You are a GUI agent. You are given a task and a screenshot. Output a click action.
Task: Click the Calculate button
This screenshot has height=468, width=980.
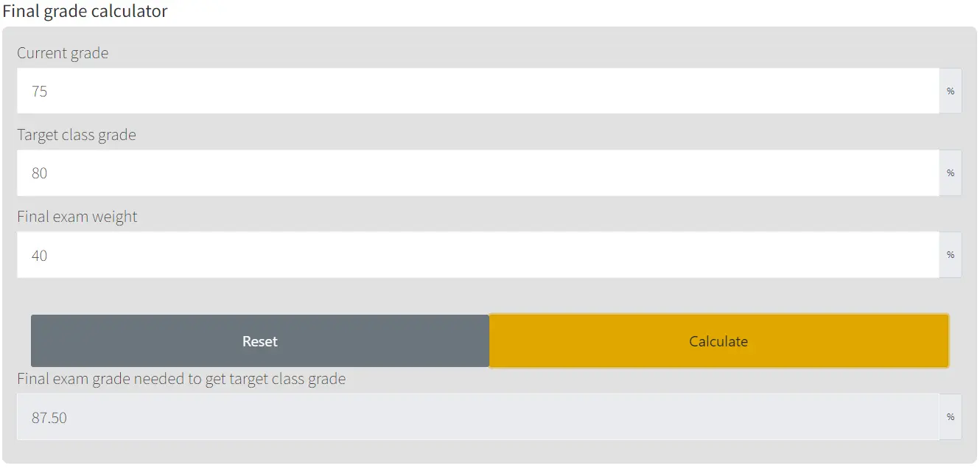point(718,341)
